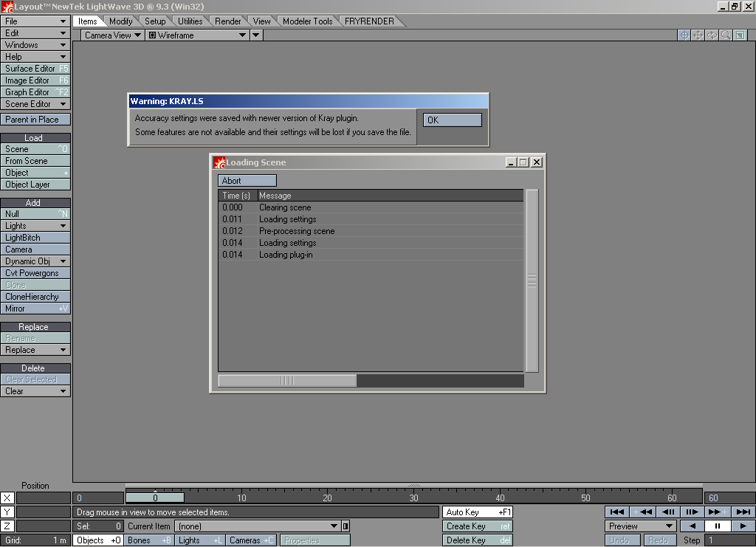Click the previous keyframe rewind button
The height and width of the screenshot is (547, 756).
(643, 512)
